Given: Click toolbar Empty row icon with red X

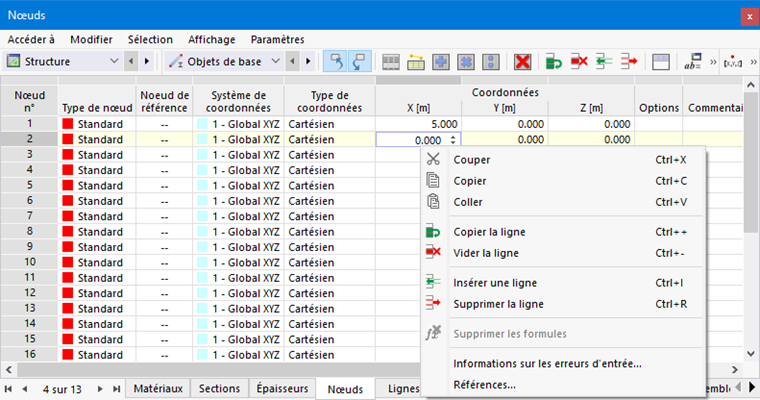Looking at the screenshot, I should [579, 62].
